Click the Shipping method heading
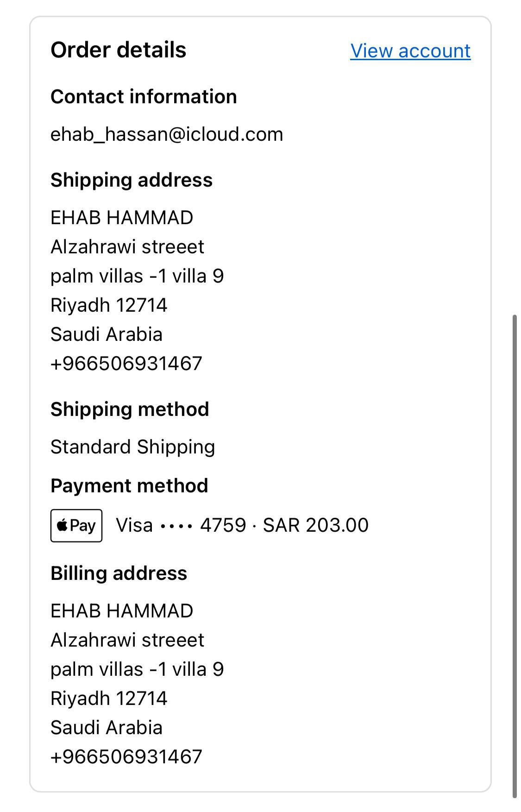This screenshot has height=812, width=521. [130, 409]
